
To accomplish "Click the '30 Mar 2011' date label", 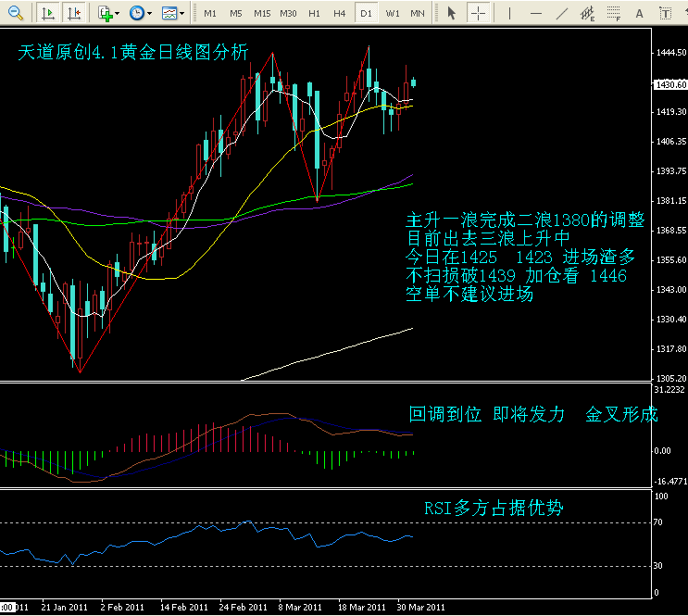I will point(420,608).
